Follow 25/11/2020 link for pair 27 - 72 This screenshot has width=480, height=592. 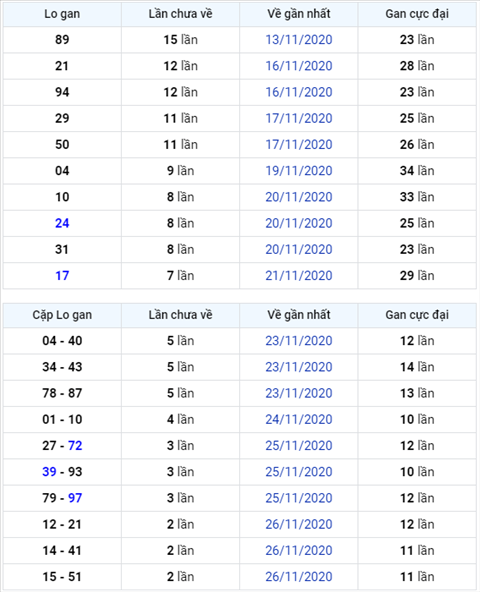299,446
